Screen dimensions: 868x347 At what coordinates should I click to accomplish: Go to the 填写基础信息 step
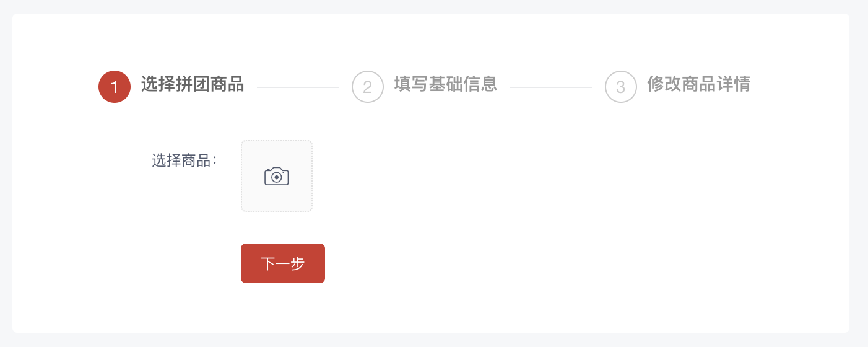click(446, 84)
